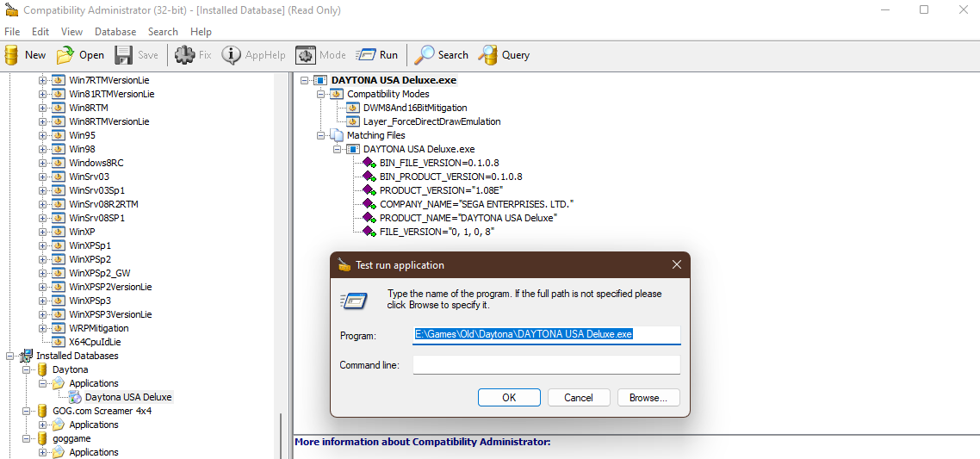Collapse the Matching Files node
This screenshot has width=980, height=459.
(x=321, y=135)
